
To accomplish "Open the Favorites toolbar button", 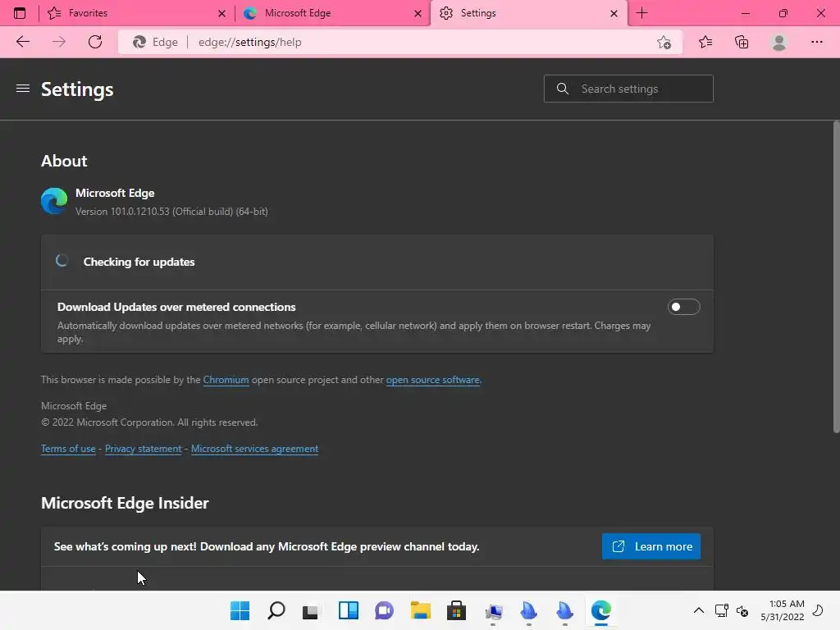I will tap(705, 42).
